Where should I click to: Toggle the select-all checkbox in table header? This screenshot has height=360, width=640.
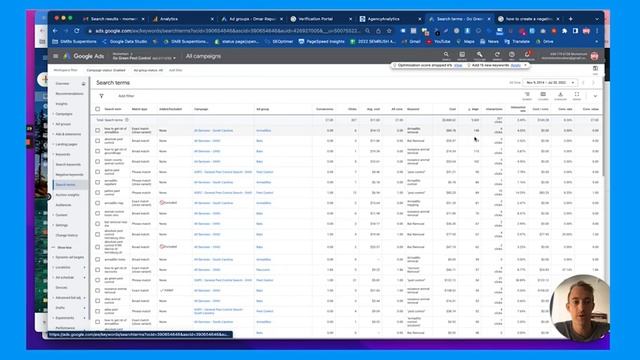click(98, 109)
